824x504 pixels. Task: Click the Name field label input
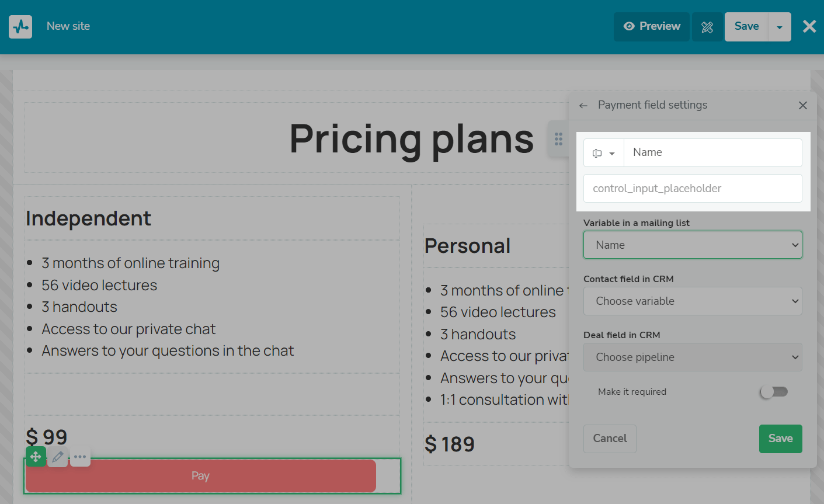pyautogui.click(x=712, y=153)
